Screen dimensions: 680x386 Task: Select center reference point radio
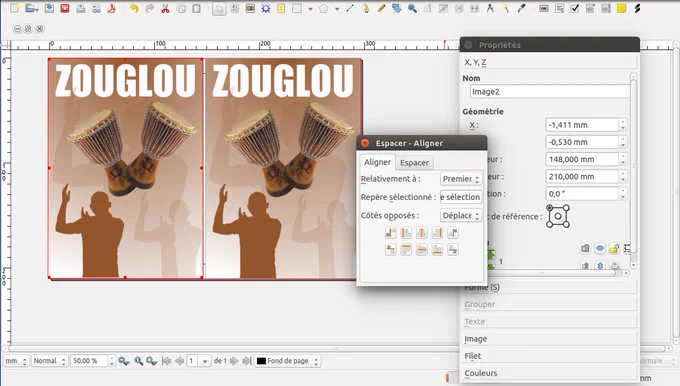[558, 216]
